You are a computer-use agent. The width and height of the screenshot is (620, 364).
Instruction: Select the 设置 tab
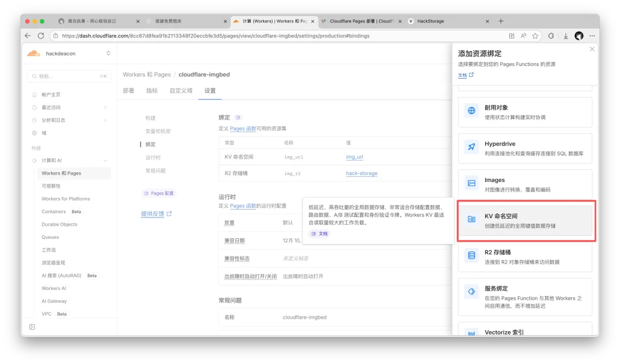[x=210, y=91]
